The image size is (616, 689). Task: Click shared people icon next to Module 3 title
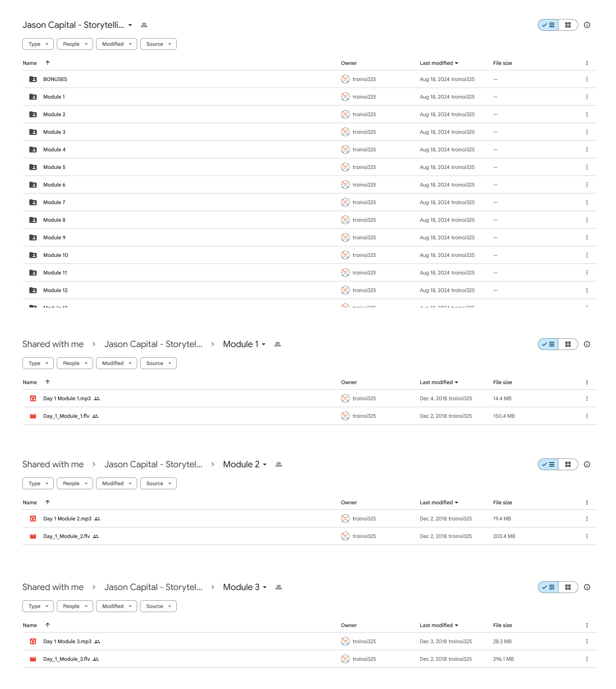tap(279, 587)
